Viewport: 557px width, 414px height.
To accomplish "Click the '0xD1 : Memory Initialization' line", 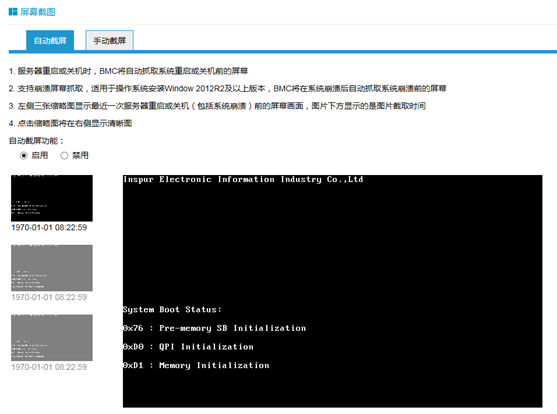I will click(196, 365).
